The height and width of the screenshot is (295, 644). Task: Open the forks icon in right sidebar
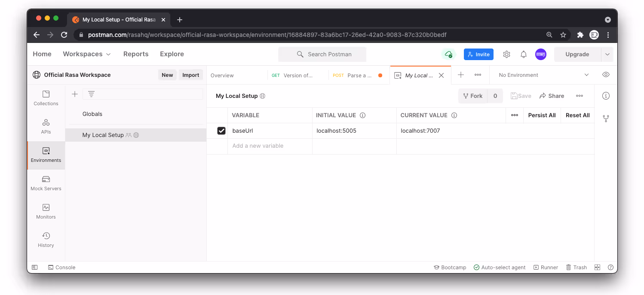click(x=606, y=118)
